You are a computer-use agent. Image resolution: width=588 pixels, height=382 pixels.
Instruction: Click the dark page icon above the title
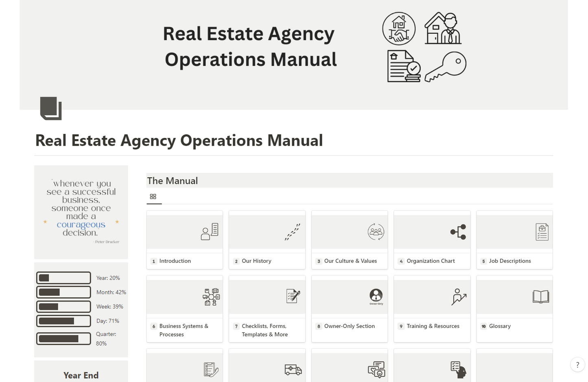51,108
